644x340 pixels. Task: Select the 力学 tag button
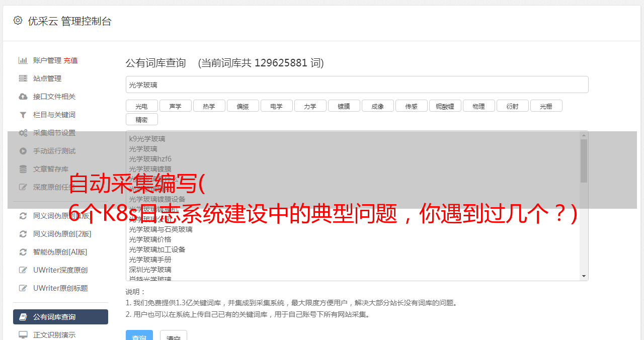point(310,106)
